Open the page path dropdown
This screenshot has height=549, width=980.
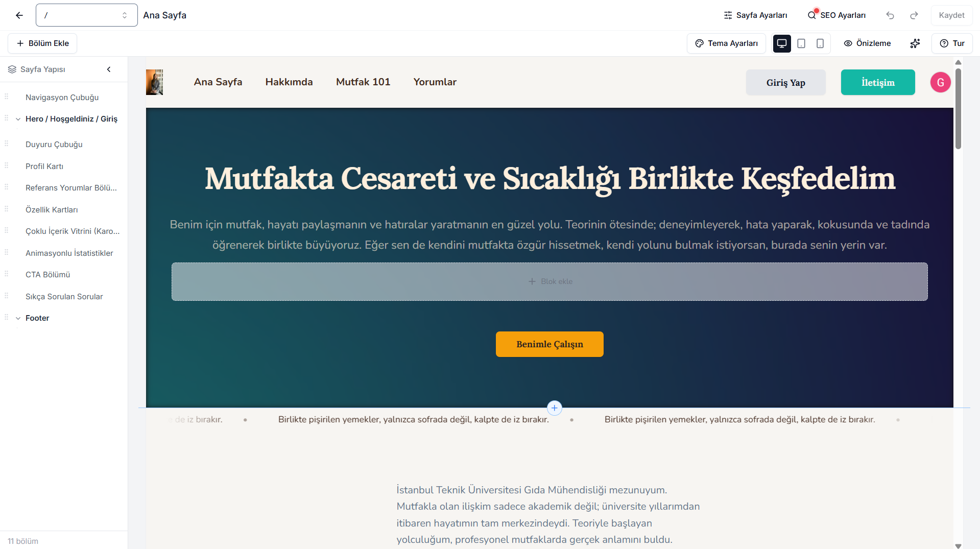point(87,15)
